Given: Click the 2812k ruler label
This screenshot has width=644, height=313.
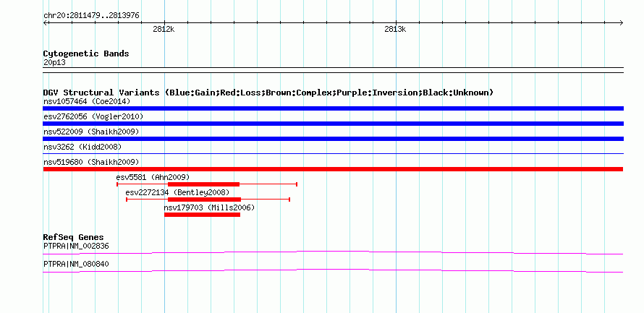Looking at the screenshot, I should pyautogui.click(x=164, y=30).
